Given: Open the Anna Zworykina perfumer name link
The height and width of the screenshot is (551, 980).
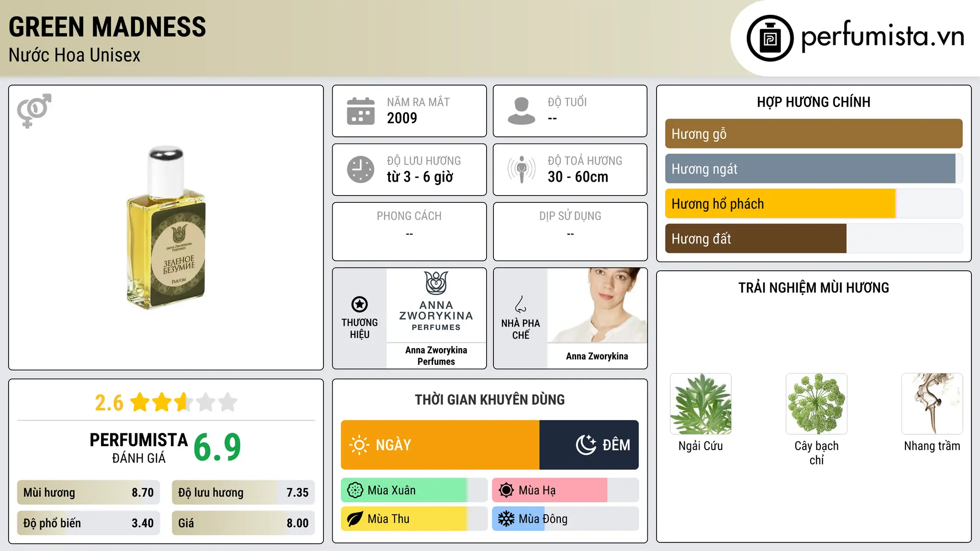Looking at the screenshot, I should [597, 356].
